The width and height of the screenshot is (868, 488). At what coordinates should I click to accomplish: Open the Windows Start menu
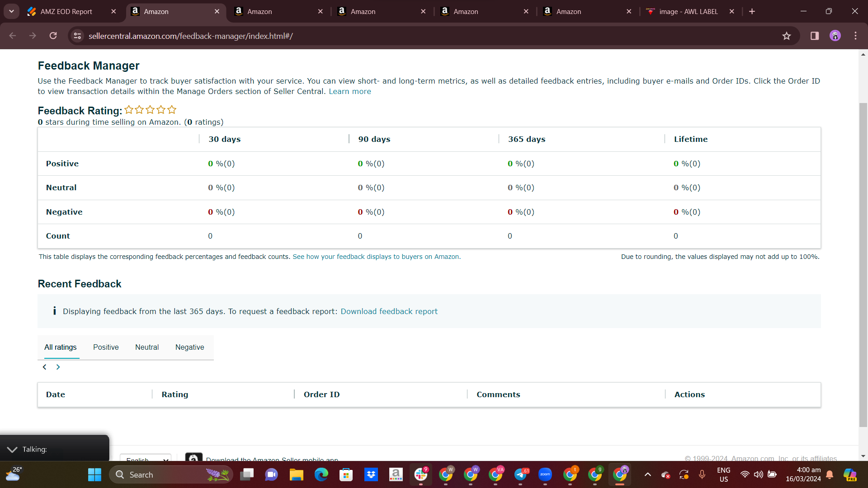coord(94,474)
